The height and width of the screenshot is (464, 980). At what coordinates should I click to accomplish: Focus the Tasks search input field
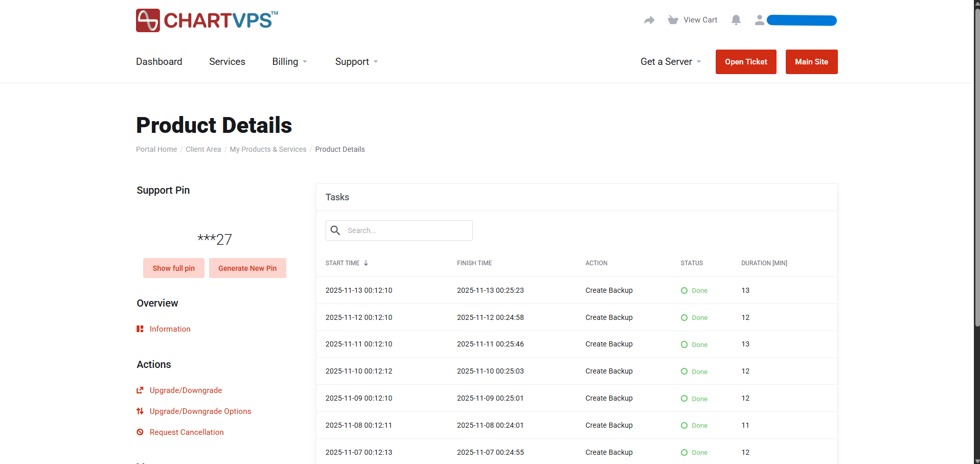click(x=406, y=230)
